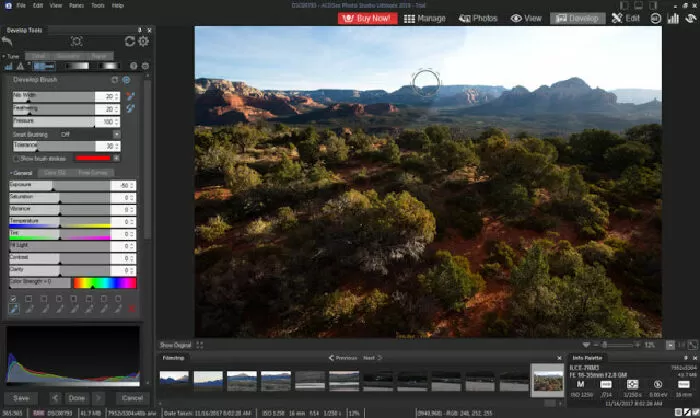This screenshot has width=700, height=418.
Task: Click the fit-image icon next to Show Original
Action: tap(200, 345)
